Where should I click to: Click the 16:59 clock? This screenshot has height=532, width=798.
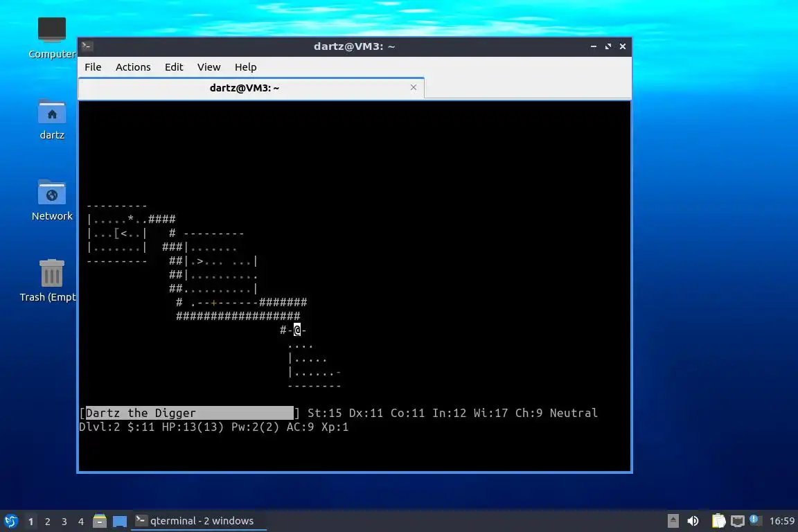781,521
